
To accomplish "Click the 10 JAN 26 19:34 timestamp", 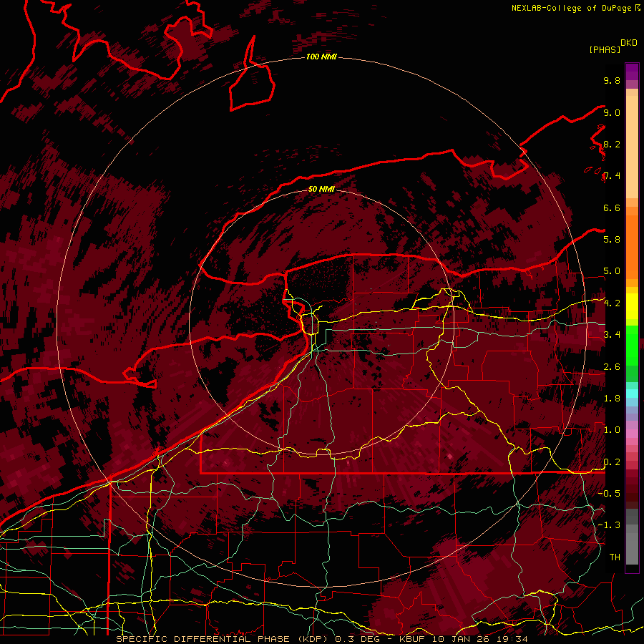I will [479, 639].
